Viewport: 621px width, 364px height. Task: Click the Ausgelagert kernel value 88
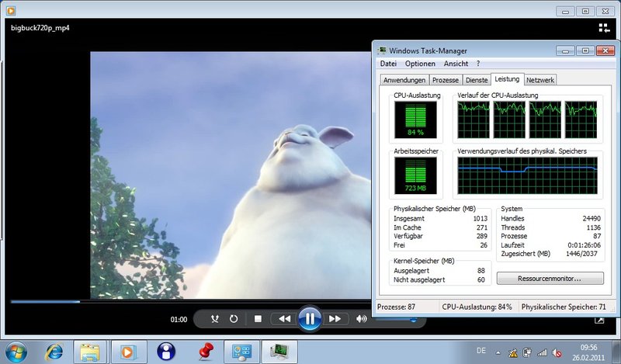coord(480,271)
